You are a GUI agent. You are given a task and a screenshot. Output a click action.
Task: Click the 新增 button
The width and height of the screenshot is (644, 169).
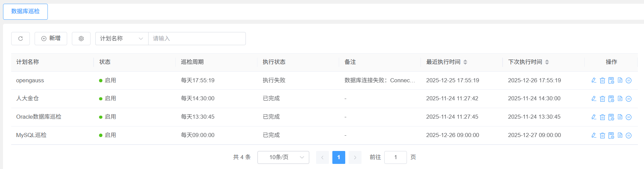(x=51, y=38)
